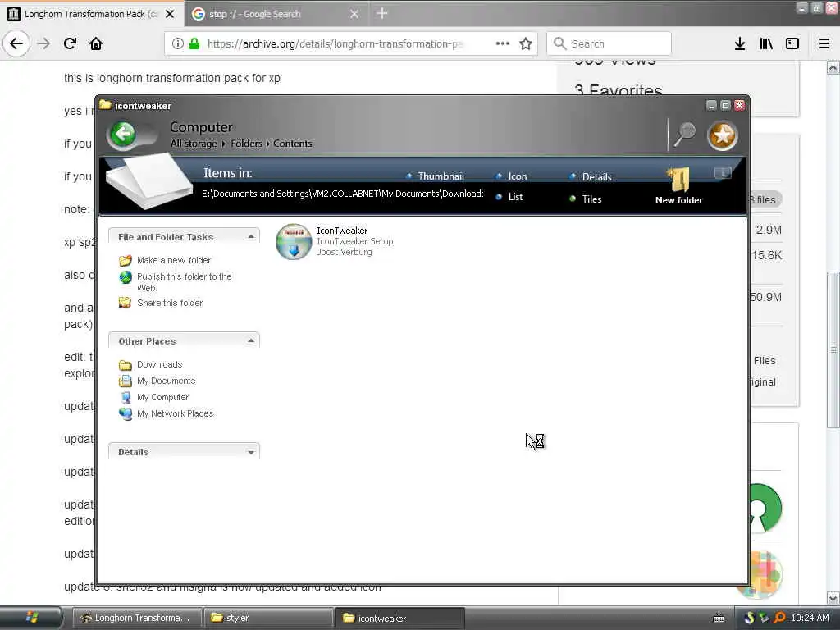Screen dimensions: 840x630
Task: Click the orange magnifier tray icon
Action: pos(779,618)
